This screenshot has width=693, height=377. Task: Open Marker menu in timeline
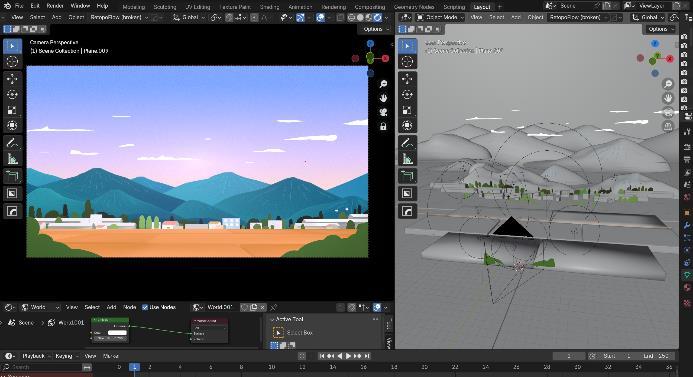pyautogui.click(x=110, y=356)
